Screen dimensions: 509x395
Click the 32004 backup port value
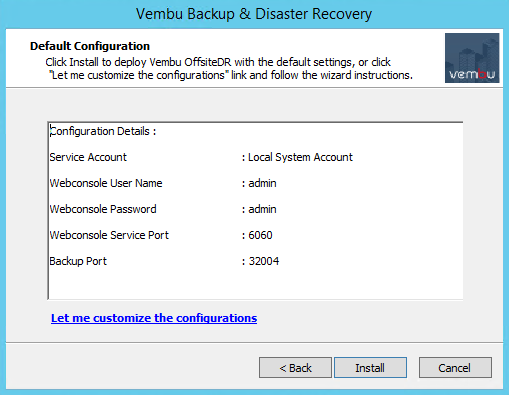[x=264, y=261]
